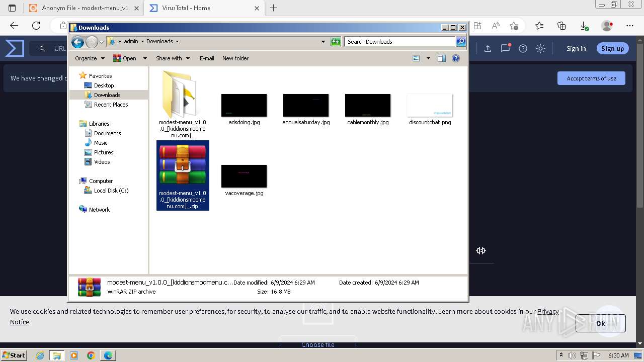Open the Share with menu
644x362 pixels.
tap(173, 58)
